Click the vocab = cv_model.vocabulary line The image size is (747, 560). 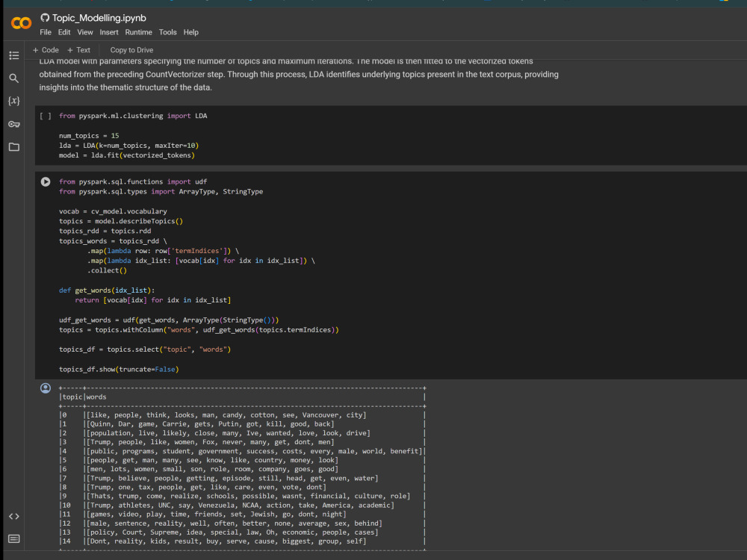point(113,211)
